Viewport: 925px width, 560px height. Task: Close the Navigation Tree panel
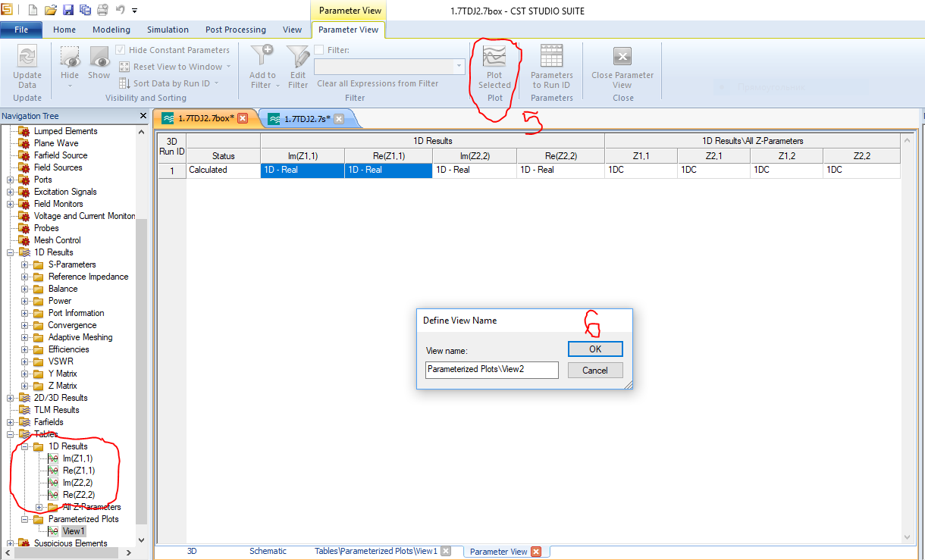[143, 116]
